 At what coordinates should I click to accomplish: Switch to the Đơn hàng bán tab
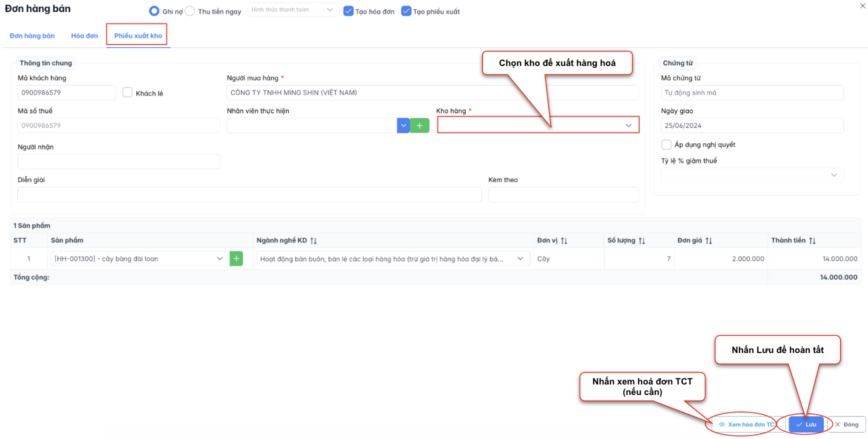point(32,35)
